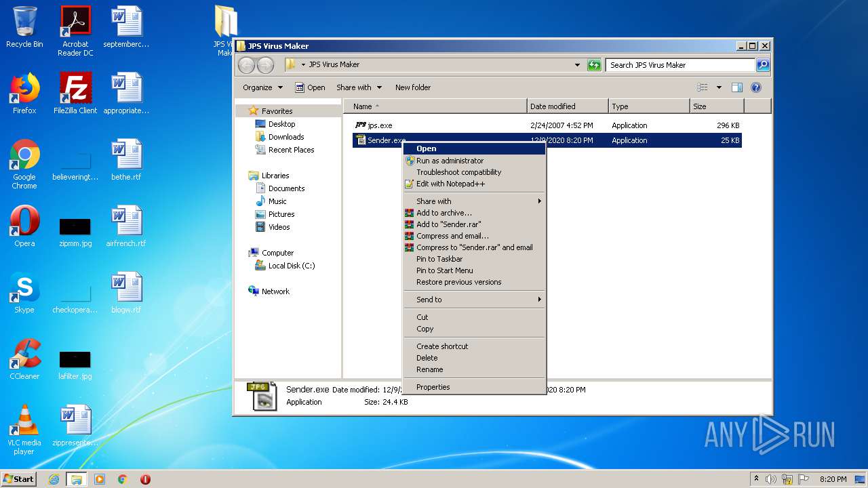
Task: Choose Add to "Sender.rar"
Action: (475, 224)
